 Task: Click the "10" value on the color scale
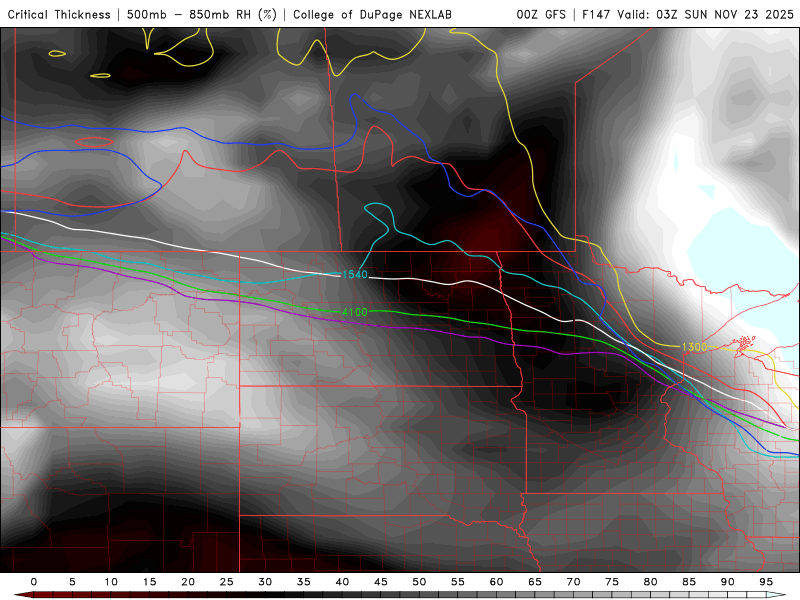click(111, 582)
